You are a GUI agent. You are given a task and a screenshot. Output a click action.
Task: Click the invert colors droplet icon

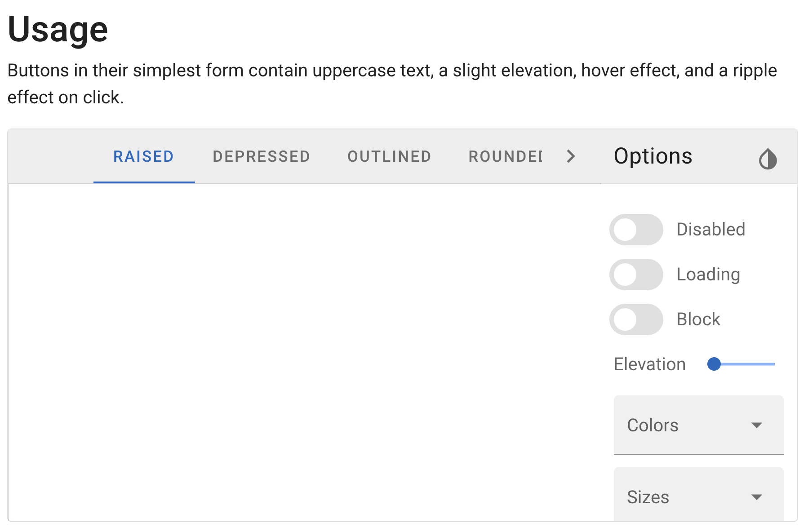[x=768, y=159]
